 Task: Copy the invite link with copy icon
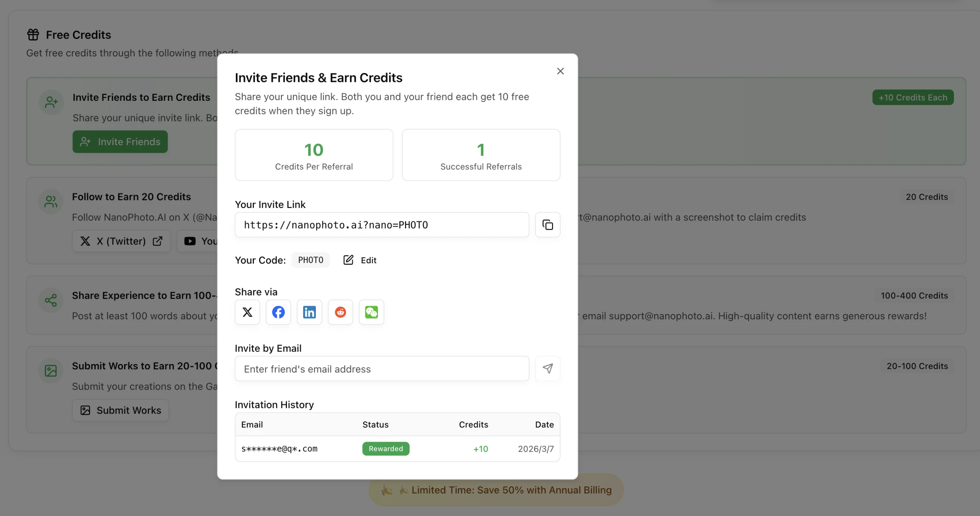(x=547, y=225)
